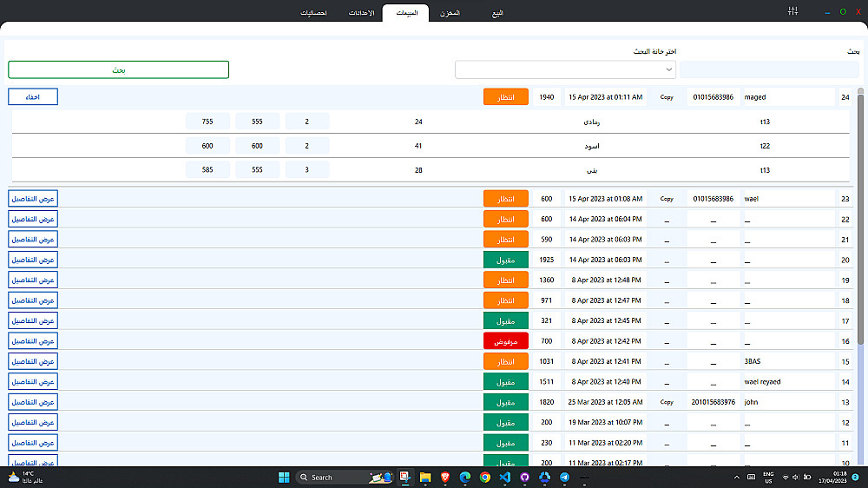868x488 pixels.
Task: Select phone 201015683976 in john row
Action: pyautogui.click(x=713, y=402)
